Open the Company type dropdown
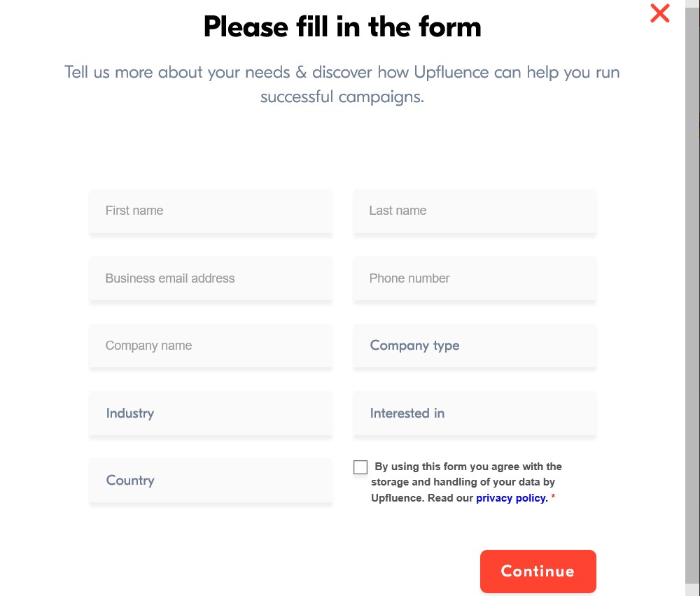This screenshot has height=596, width=700. [475, 346]
